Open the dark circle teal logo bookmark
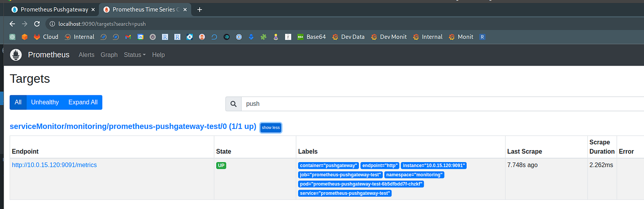 tap(226, 37)
